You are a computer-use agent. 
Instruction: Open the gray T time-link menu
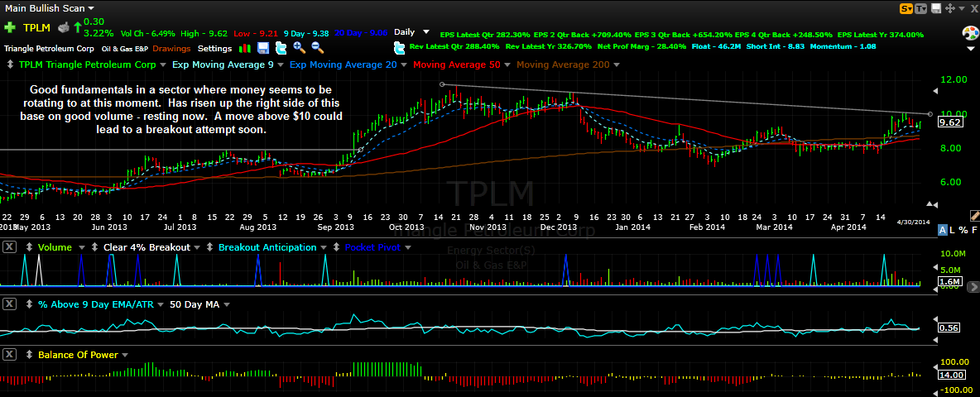(x=920, y=9)
